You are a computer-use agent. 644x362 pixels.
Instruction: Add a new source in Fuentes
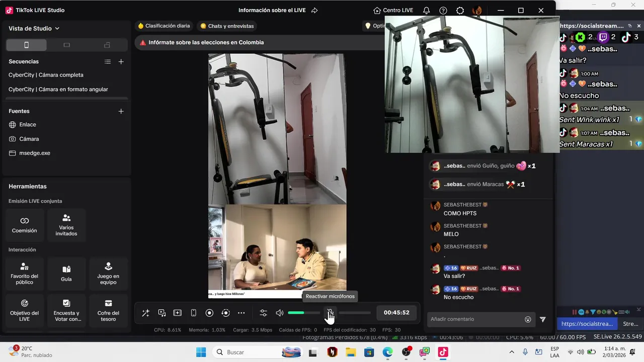click(x=121, y=111)
